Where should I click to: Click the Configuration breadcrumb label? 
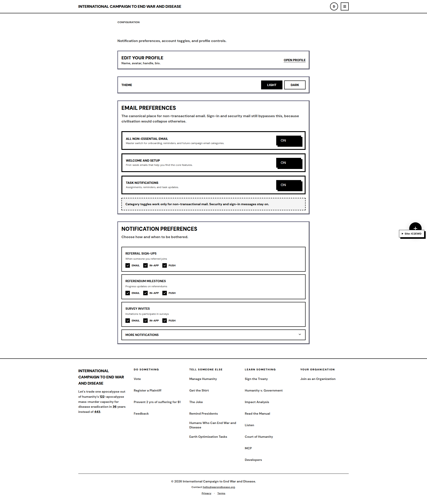point(128,22)
